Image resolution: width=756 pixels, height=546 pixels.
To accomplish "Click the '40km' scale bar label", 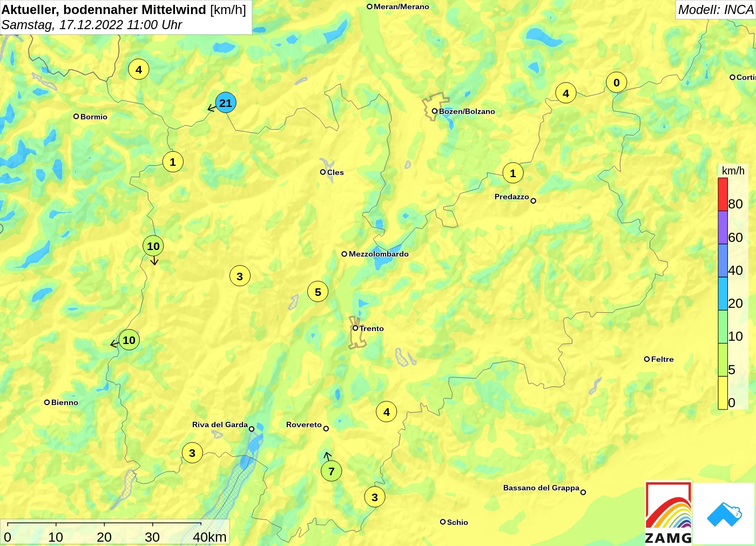I will click(x=210, y=537).
